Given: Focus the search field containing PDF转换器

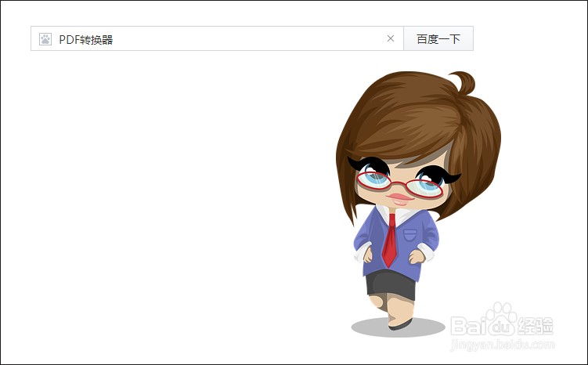Looking at the screenshot, I should (217, 38).
